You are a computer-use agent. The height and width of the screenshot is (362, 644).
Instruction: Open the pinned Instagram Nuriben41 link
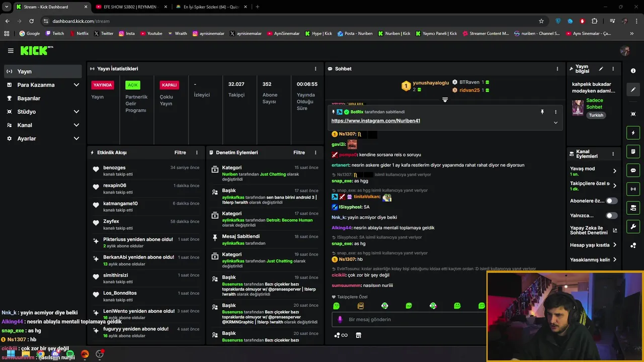[375, 121]
